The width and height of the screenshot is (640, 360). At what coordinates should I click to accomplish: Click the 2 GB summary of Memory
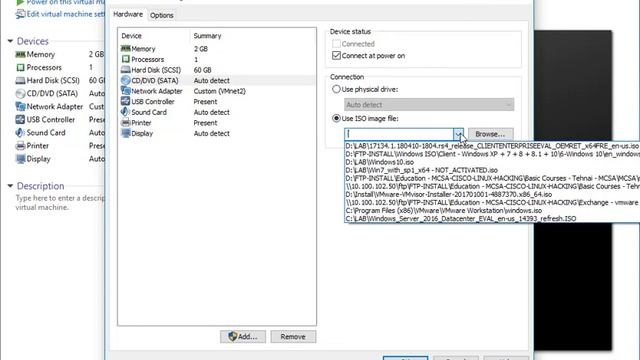click(x=201, y=49)
